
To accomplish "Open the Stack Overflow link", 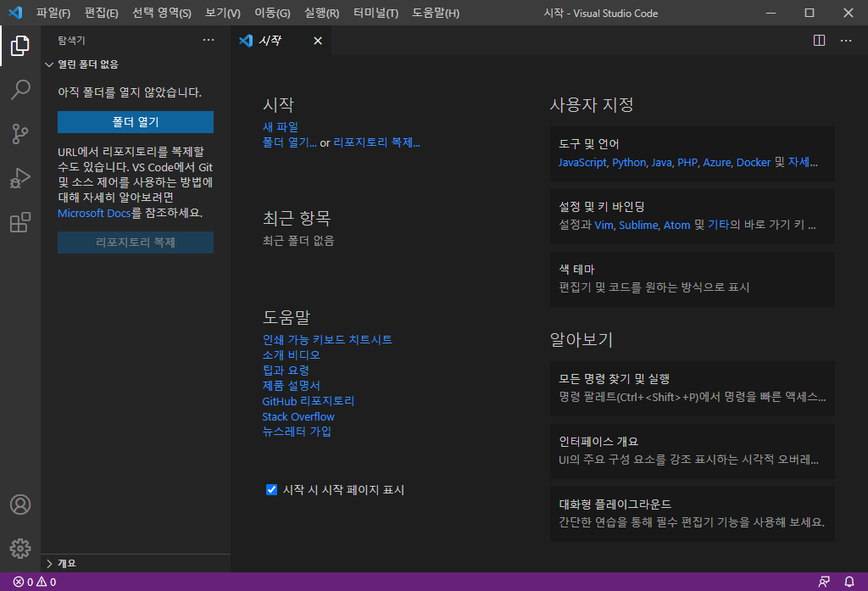I will coord(298,416).
